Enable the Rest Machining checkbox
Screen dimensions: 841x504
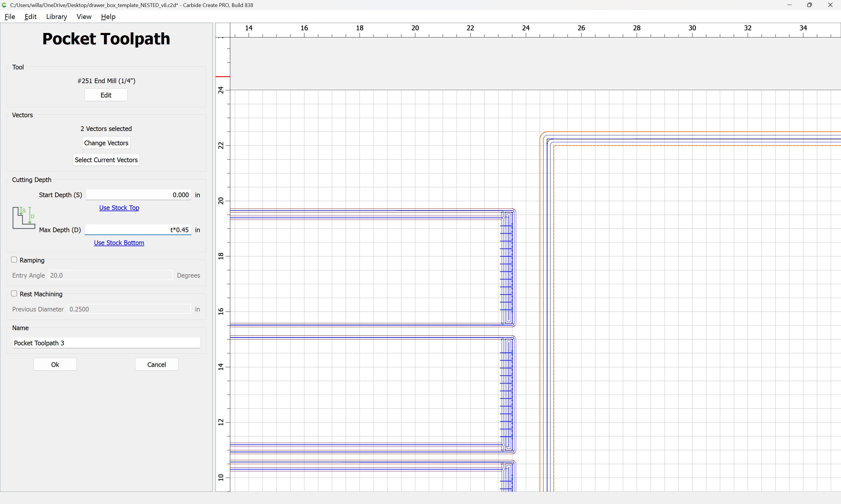[14, 294]
